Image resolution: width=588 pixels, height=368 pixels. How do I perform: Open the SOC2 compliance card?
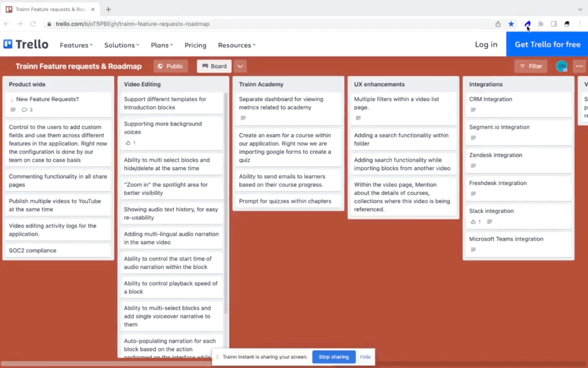[x=58, y=250]
